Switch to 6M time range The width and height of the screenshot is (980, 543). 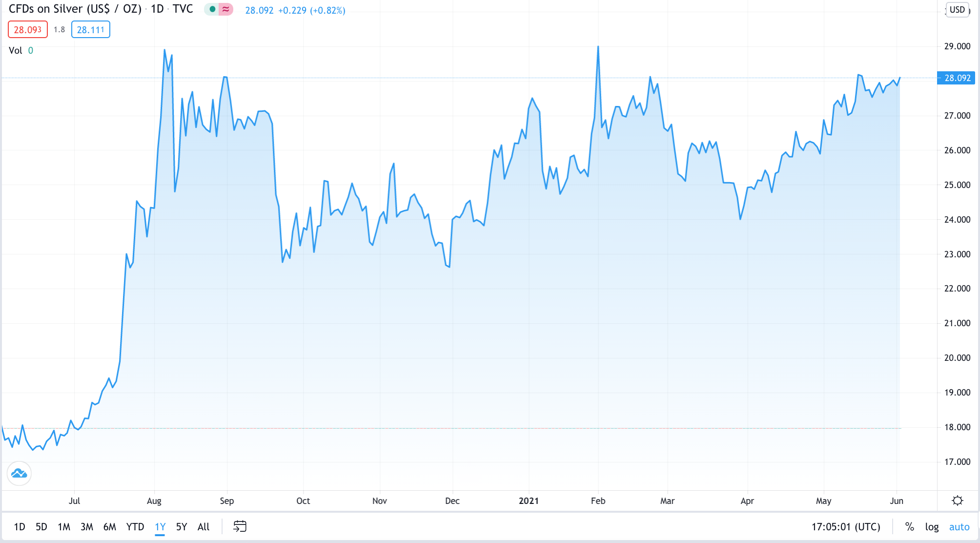(110, 526)
